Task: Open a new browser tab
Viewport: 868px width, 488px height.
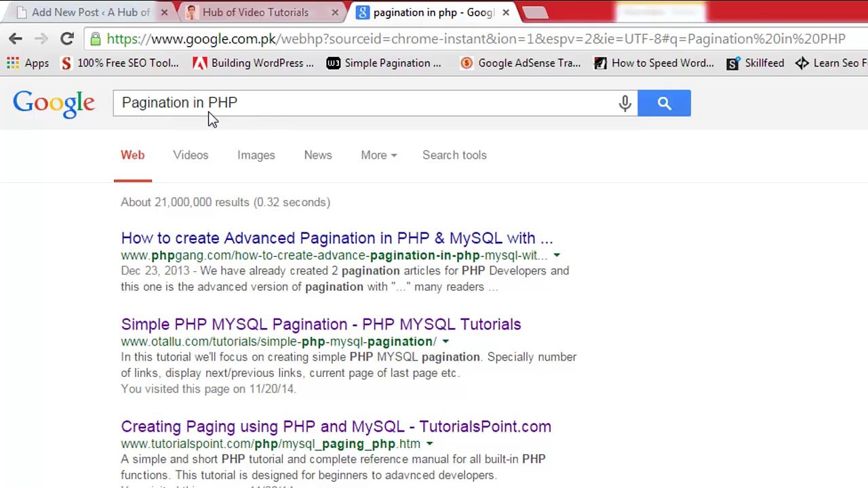Action: point(536,12)
